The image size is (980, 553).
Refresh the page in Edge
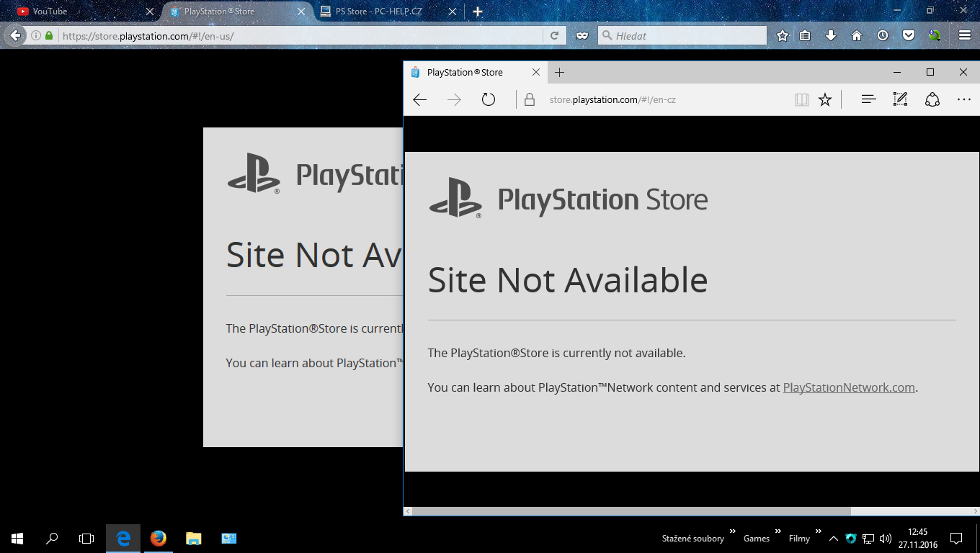point(489,99)
